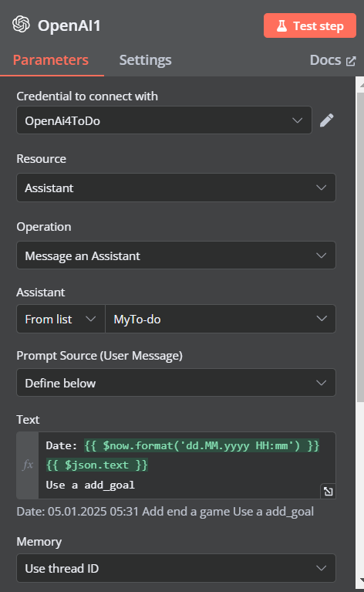Image resolution: width=364 pixels, height=592 pixels.
Task: Click inside the Text expression field
Action: 187,465
